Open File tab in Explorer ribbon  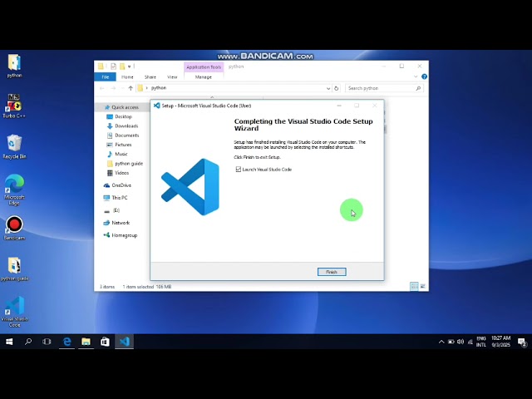point(106,77)
